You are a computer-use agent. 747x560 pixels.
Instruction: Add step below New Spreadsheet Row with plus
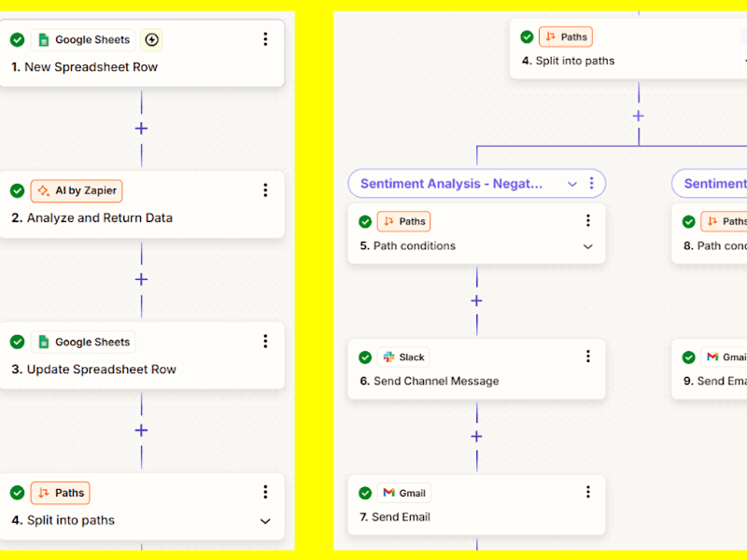[142, 129]
